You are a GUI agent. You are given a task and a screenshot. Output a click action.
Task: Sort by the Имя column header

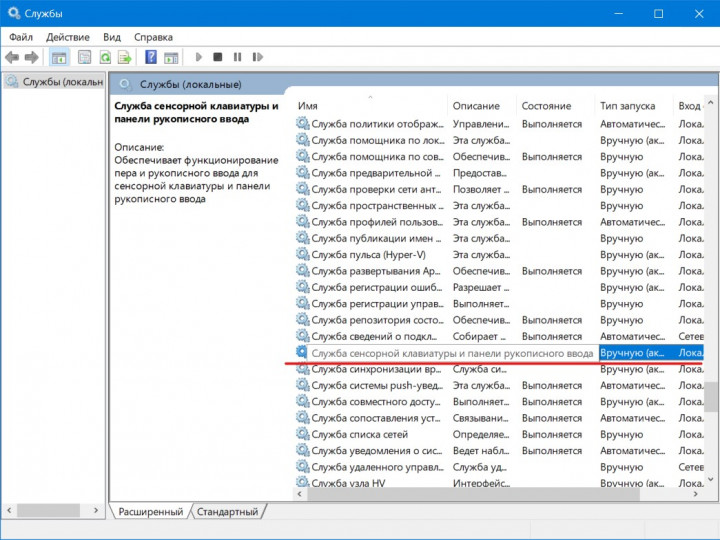coord(308,106)
